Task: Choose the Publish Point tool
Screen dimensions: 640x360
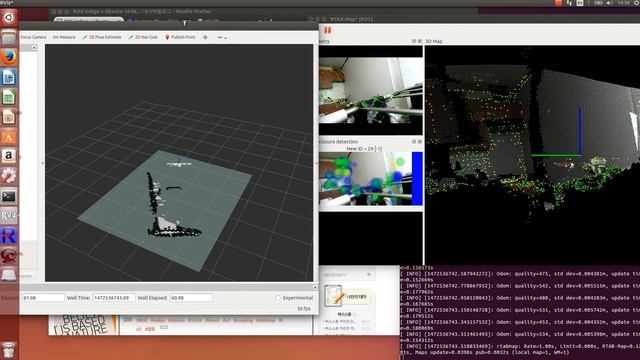Action: point(180,37)
